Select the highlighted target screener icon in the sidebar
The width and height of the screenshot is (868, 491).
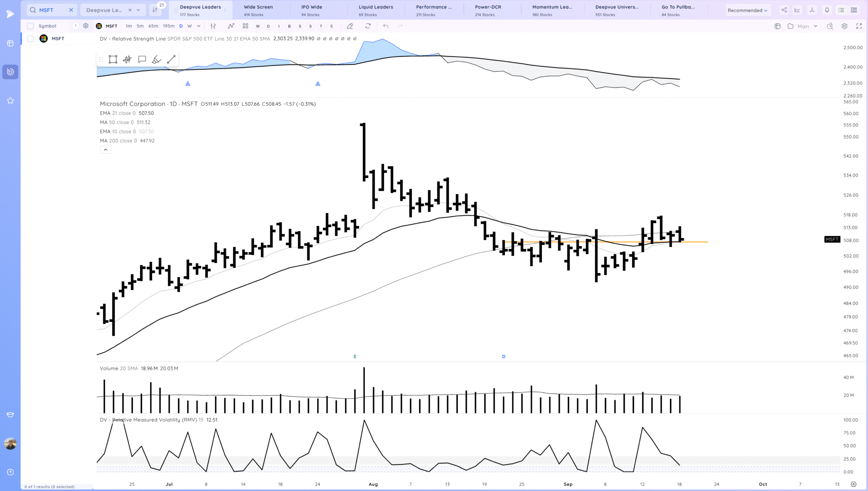click(x=10, y=72)
